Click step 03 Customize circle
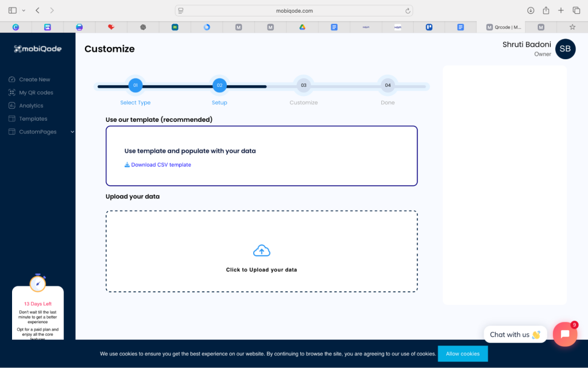 303,86
